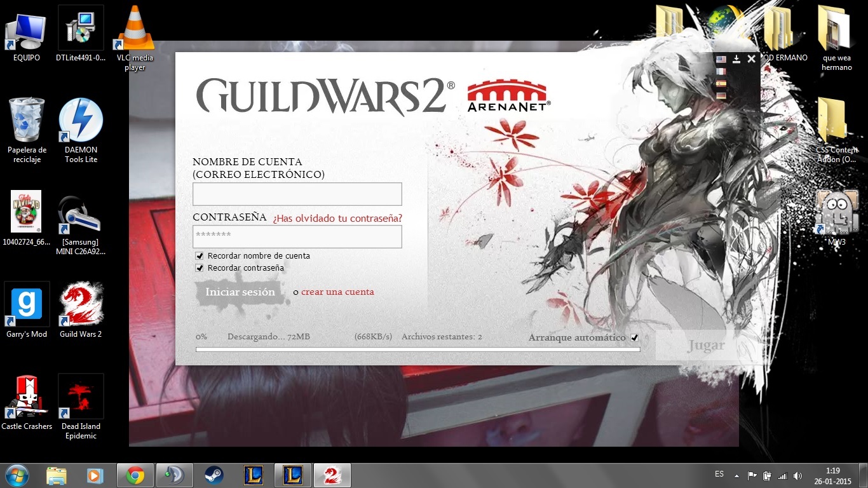Select the Guild Wars 2 desktop shortcut
Viewport: 868px width, 488px height.
(81, 311)
